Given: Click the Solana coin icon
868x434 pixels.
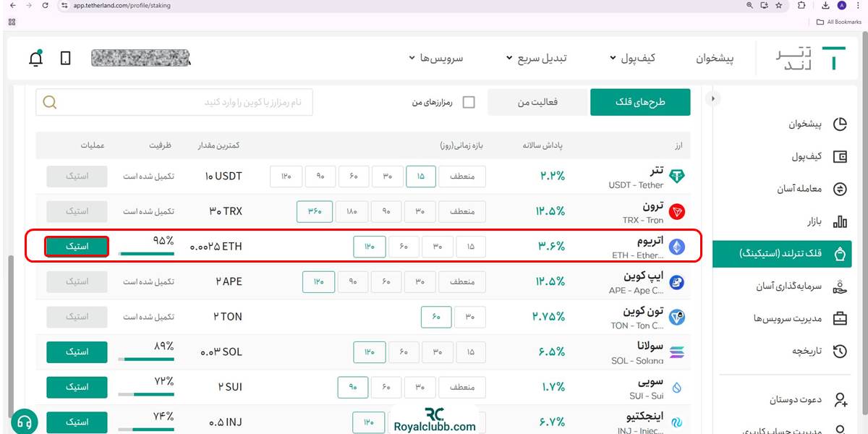Looking at the screenshot, I should coord(677,352).
